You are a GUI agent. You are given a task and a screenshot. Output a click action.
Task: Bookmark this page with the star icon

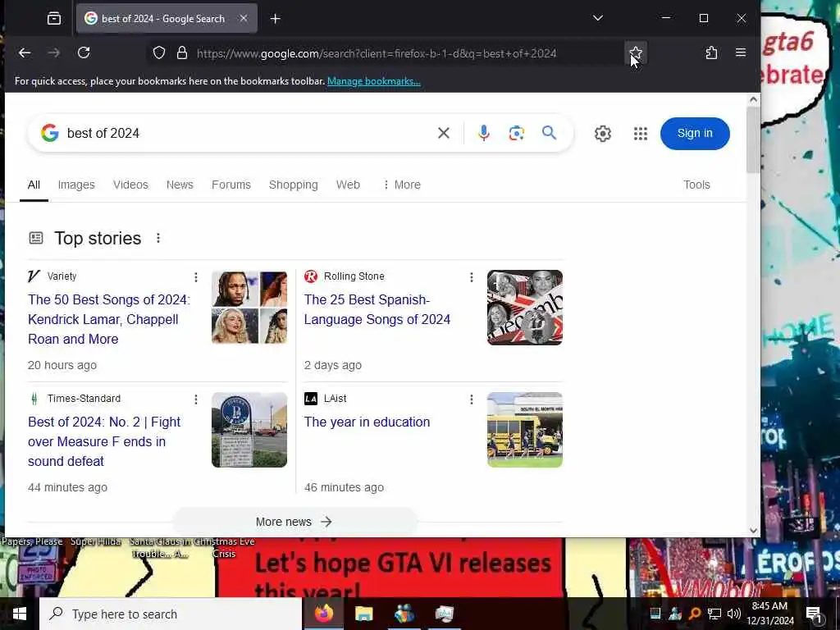pos(636,53)
